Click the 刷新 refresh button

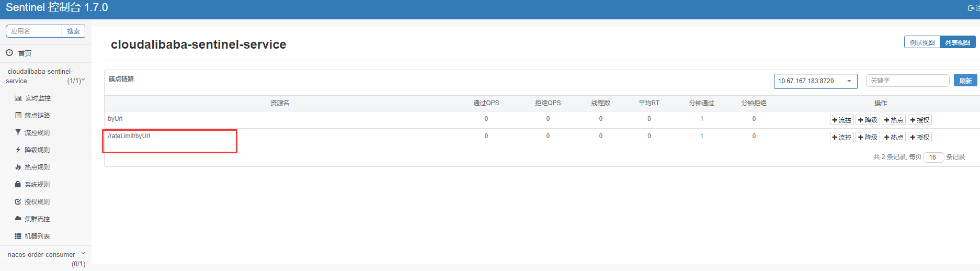[x=965, y=81]
